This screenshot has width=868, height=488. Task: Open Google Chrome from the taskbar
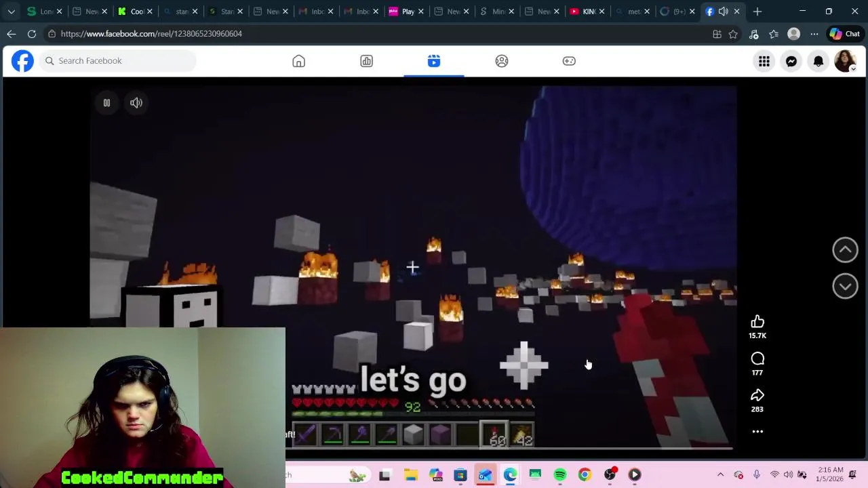585,475
